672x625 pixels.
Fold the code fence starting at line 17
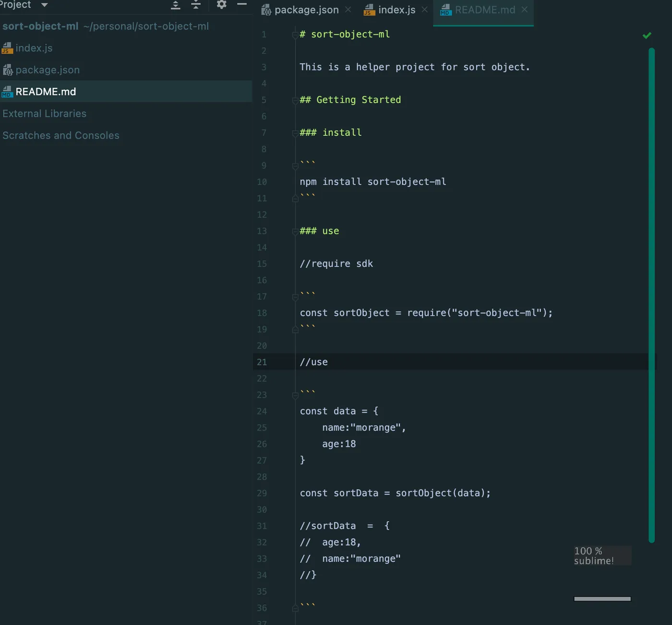click(x=295, y=297)
